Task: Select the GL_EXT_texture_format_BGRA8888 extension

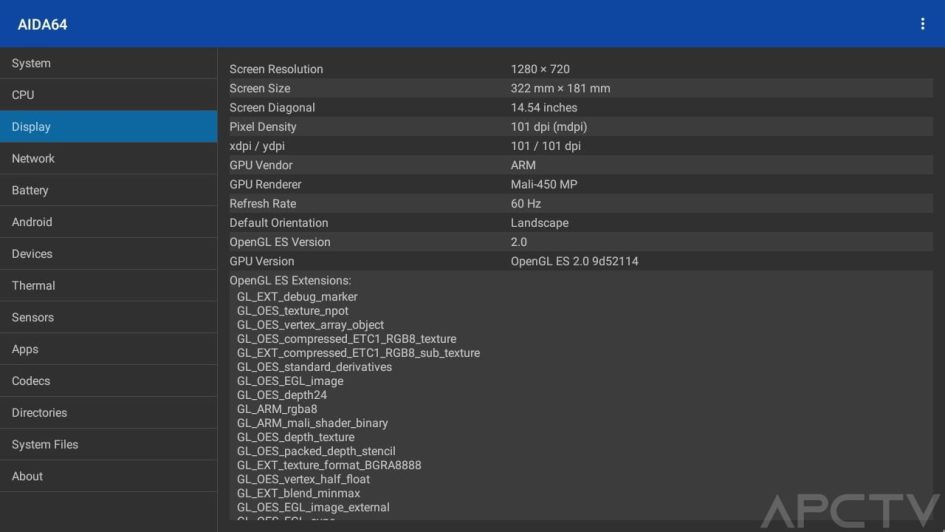Action: pyautogui.click(x=329, y=465)
